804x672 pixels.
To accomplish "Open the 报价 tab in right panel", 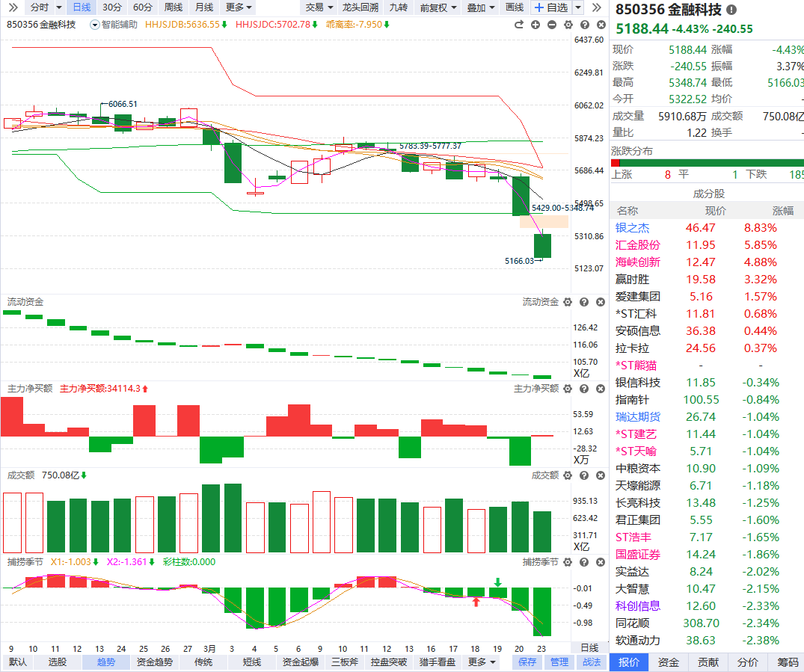I will click(629, 662).
